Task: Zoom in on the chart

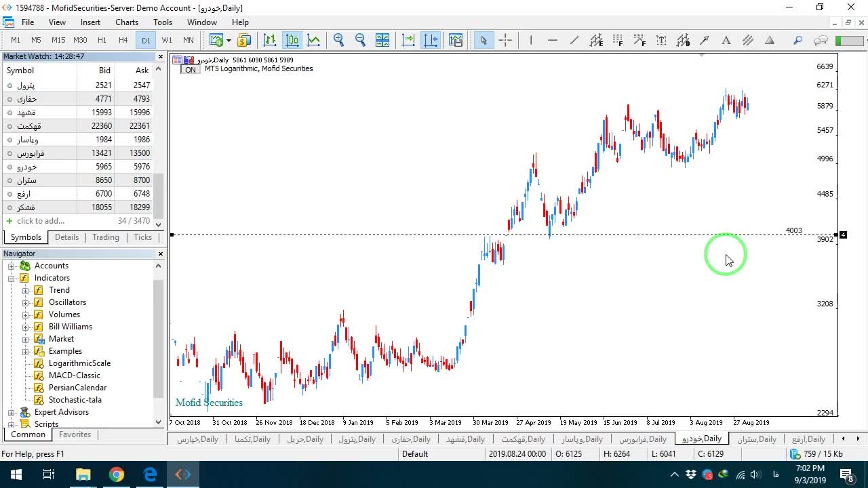Action: (339, 40)
